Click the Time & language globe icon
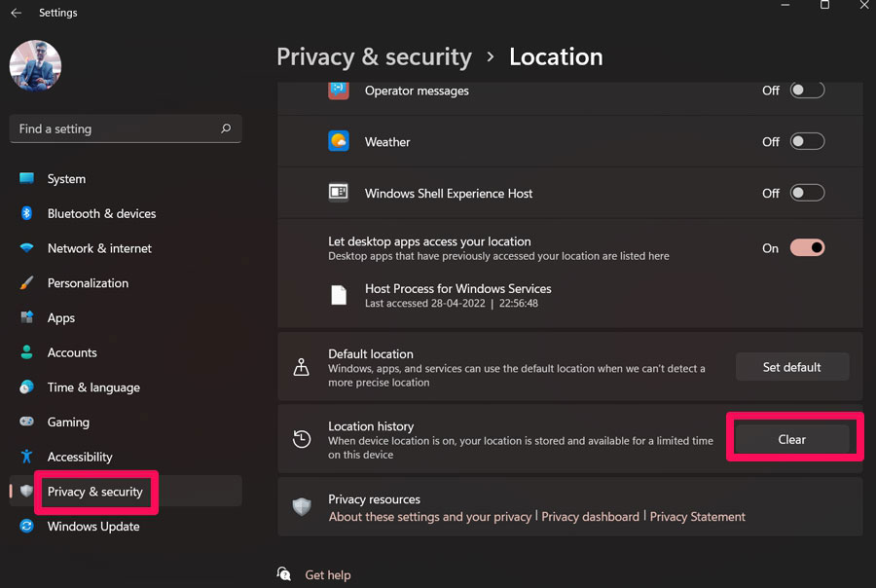 pyautogui.click(x=27, y=386)
